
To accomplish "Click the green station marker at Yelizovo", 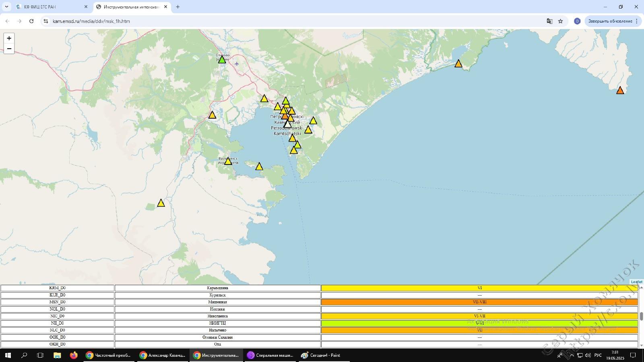I will click(222, 60).
